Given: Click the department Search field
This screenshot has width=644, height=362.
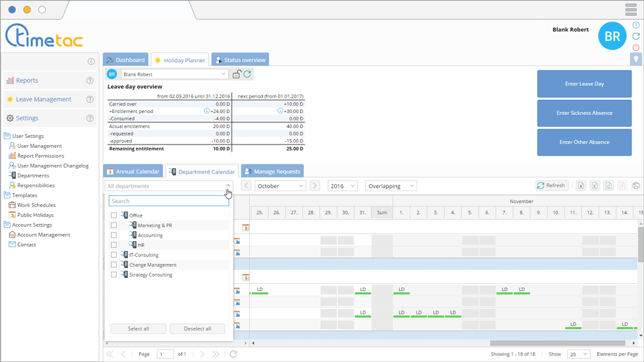Looking at the screenshot, I should click(169, 201).
